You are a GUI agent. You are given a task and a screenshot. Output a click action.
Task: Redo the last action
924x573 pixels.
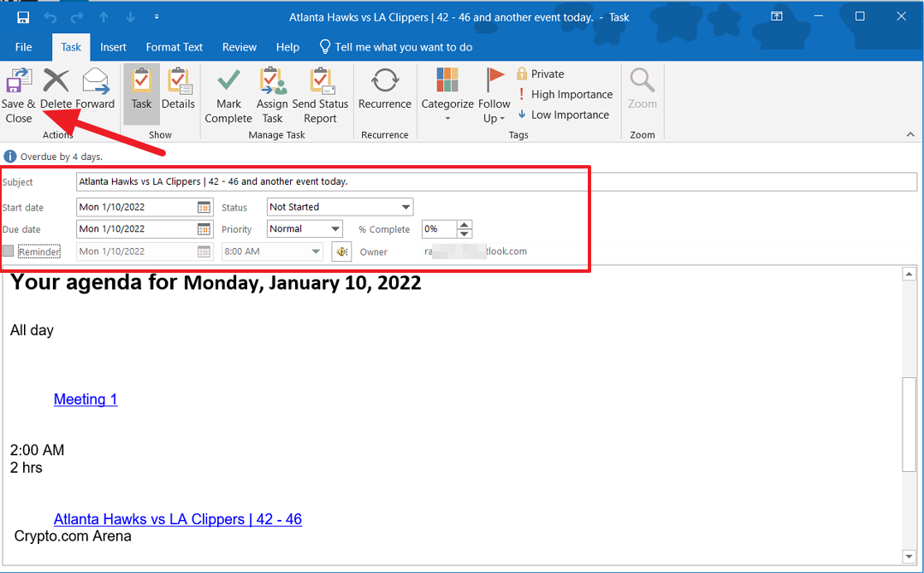[77, 17]
